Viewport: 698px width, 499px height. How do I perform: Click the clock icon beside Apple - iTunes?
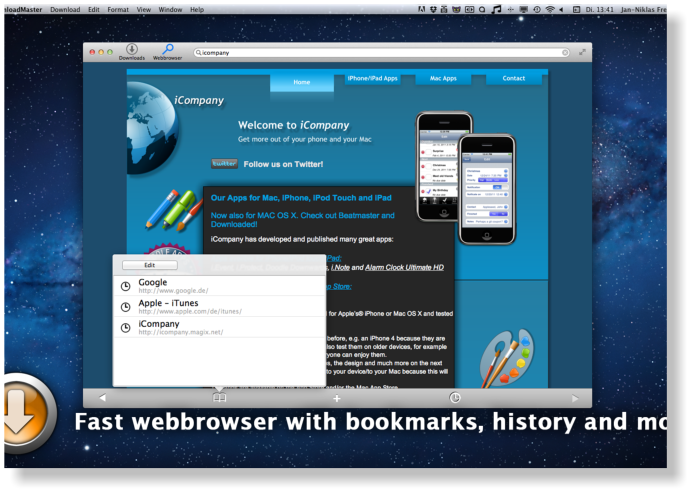click(x=126, y=307)
